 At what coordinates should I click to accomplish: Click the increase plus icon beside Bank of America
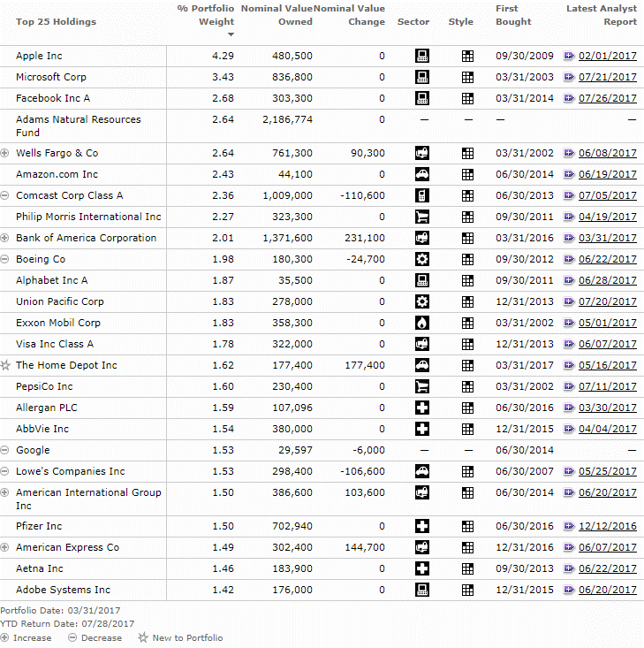click(x=4, y=238)
